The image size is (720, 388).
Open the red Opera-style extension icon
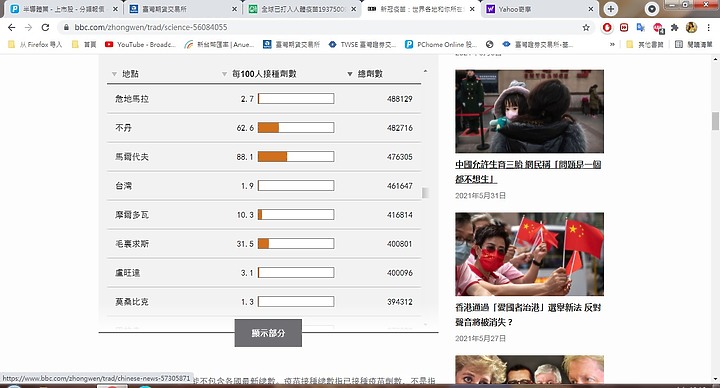tap(607, 28)
